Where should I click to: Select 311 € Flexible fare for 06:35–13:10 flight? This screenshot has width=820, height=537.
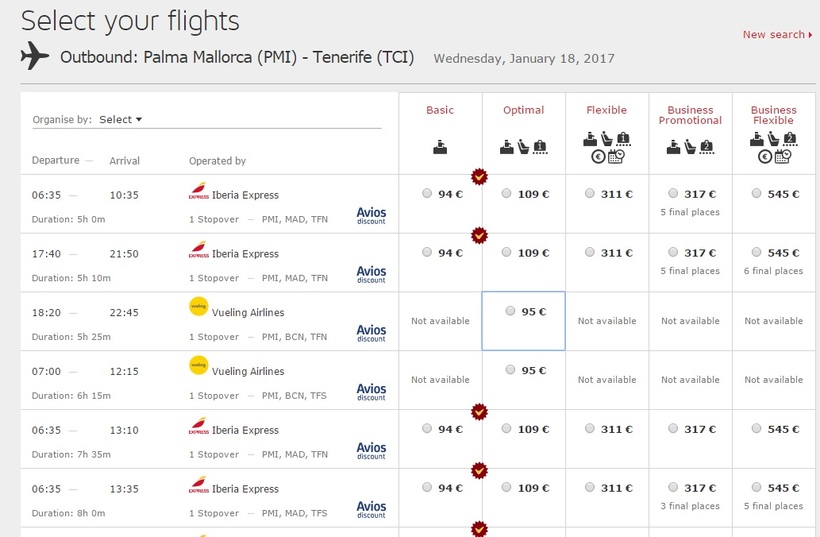[590, 430]
